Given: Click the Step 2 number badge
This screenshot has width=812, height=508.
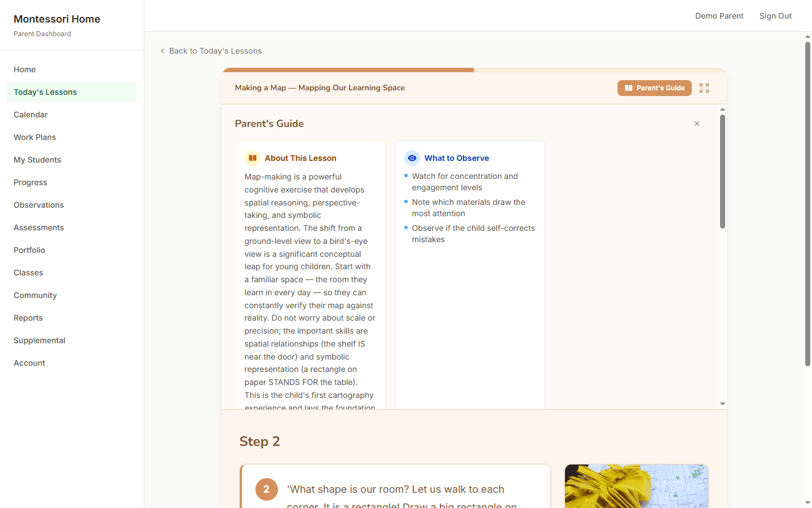Looking at the screenshot, I should coord(267,489).
